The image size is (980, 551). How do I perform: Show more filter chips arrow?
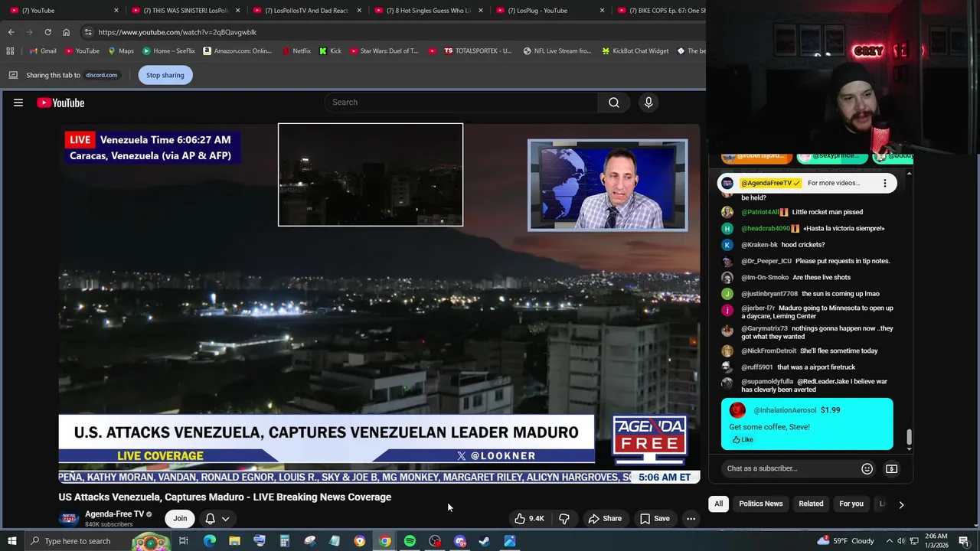click(901, 504)
